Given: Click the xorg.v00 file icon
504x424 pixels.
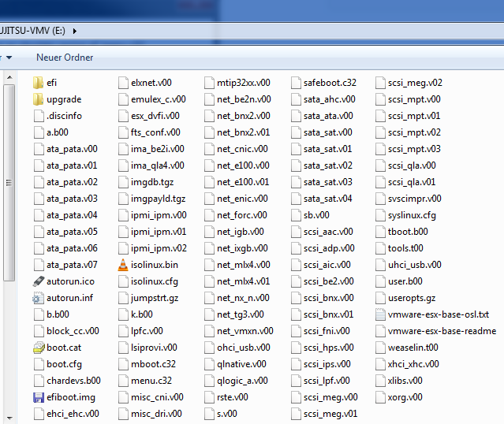Looking at the screenshot, I should click(x=380, y=397).
